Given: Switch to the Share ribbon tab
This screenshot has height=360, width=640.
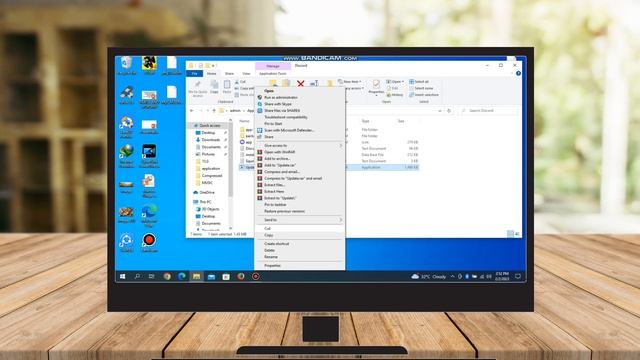Looking at the screenshot, I should (229, 73).
